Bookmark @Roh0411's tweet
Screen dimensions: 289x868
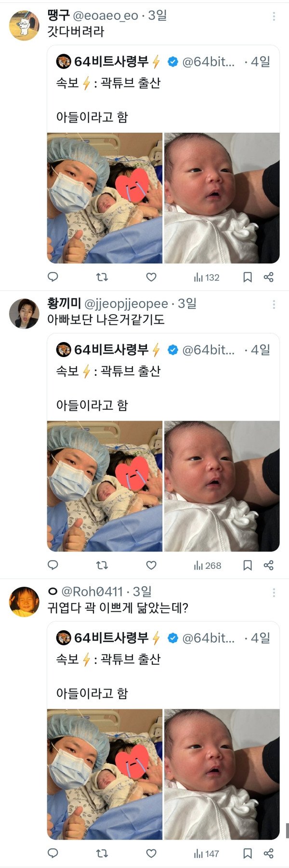(x=248, y=853)
